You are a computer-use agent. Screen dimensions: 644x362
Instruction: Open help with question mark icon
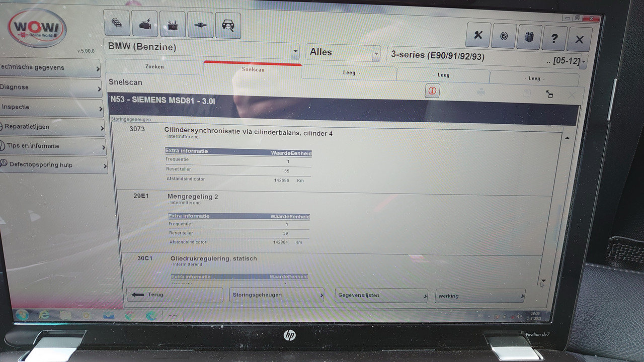click(554, 38)
